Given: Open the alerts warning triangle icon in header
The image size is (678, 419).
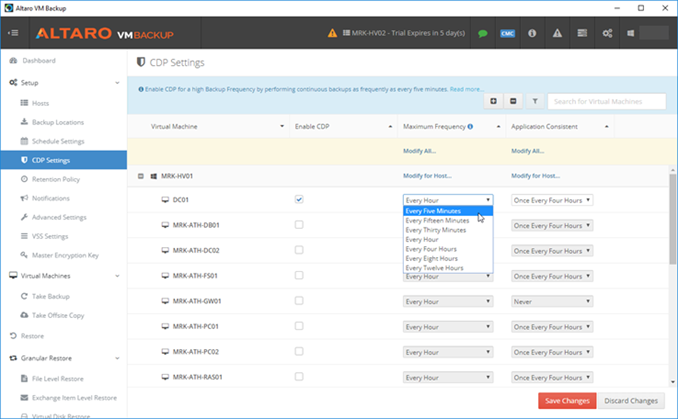Looking at the screenshot, I should [557, 33].
